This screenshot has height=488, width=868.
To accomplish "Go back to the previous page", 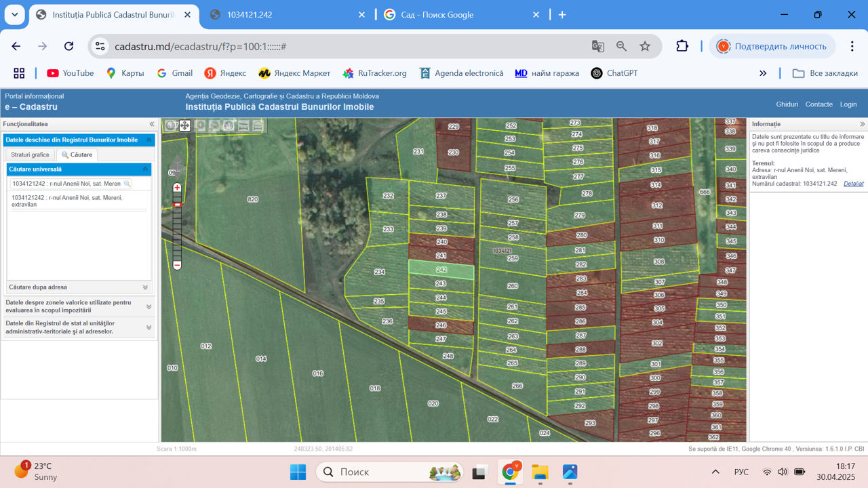I will [x=16, y=46].
